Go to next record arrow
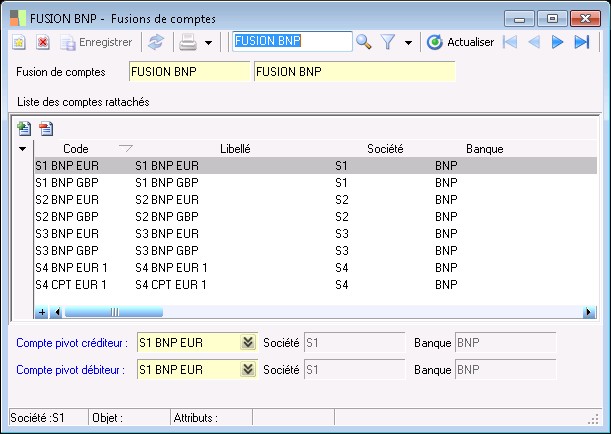Image resolution: width=611 pixels, height=434 pixels. [x=558, y=42]
